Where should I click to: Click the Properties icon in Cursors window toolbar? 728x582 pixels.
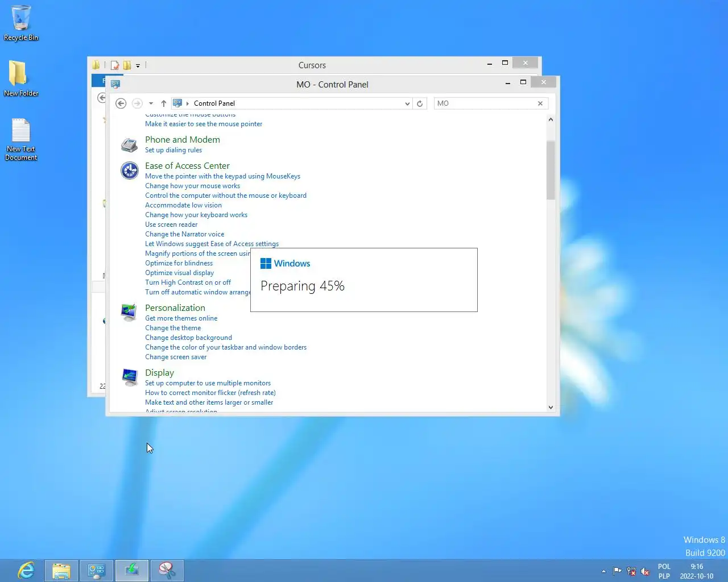click(x=115, y=65)
